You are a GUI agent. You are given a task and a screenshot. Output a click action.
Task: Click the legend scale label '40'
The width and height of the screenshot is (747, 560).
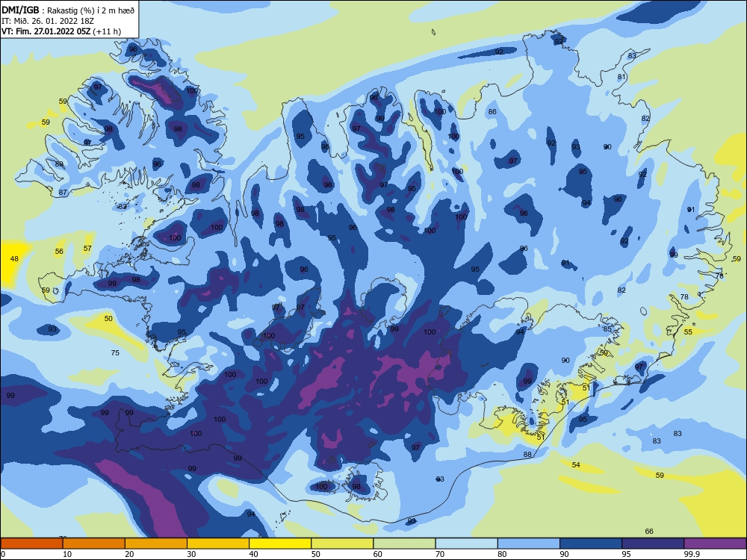254,554
